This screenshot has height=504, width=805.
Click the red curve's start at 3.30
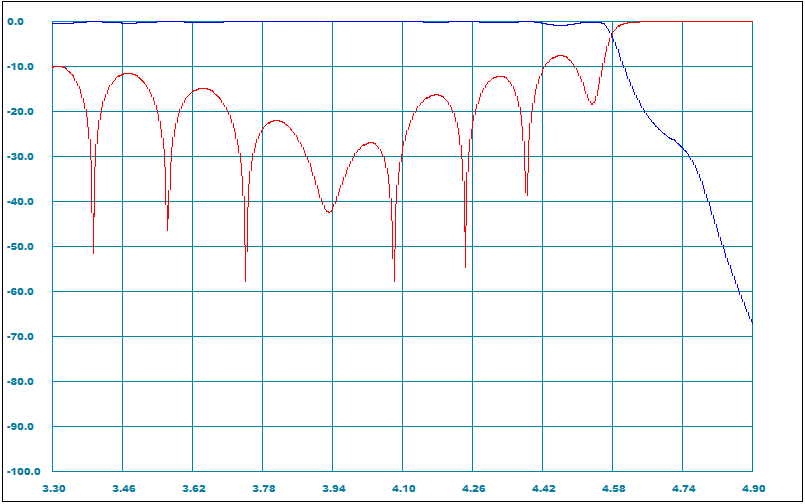pos(54,67)
